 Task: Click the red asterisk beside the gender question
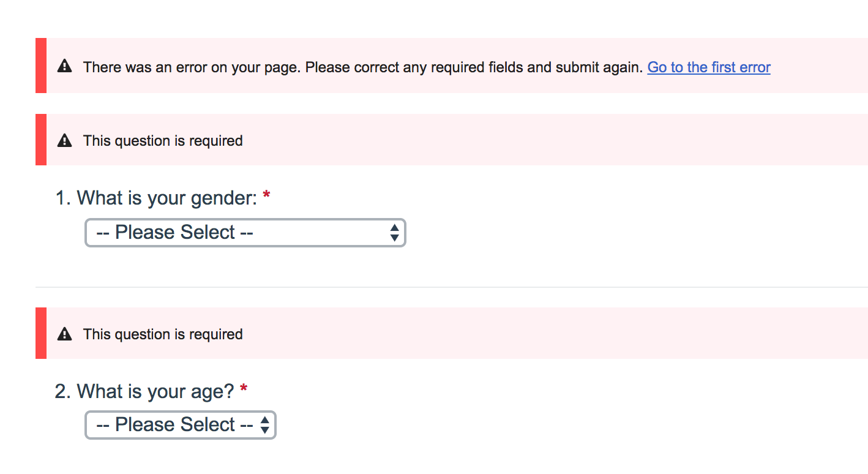click(x=266, y=197)
